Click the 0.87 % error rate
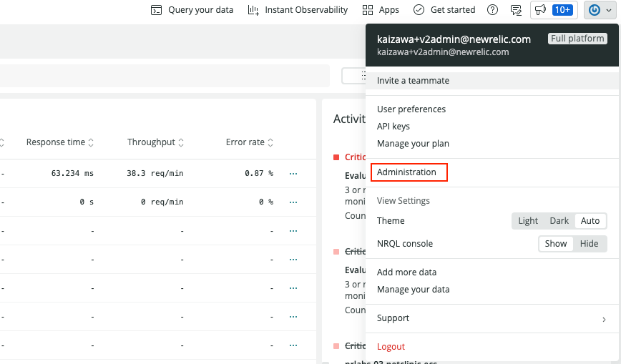621x364 pixels. coord(259,174)
